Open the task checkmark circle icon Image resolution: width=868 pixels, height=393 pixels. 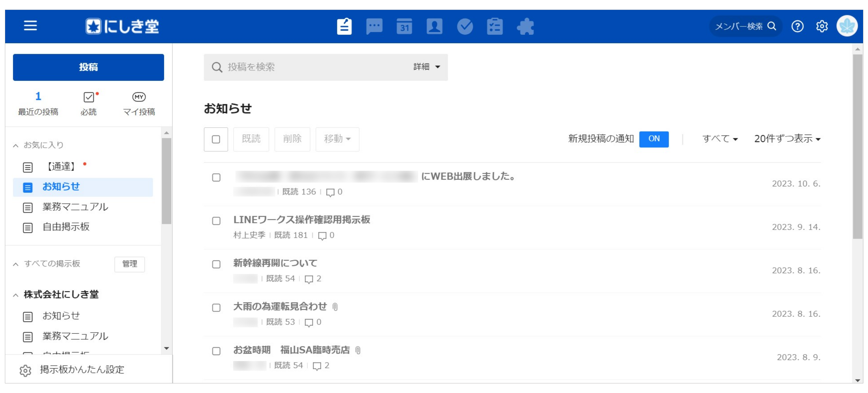465,26
